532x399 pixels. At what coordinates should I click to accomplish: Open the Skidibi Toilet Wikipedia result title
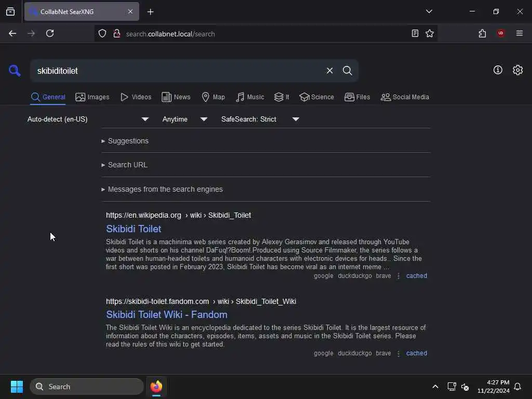pyautogui.click(x=134, y=229)
